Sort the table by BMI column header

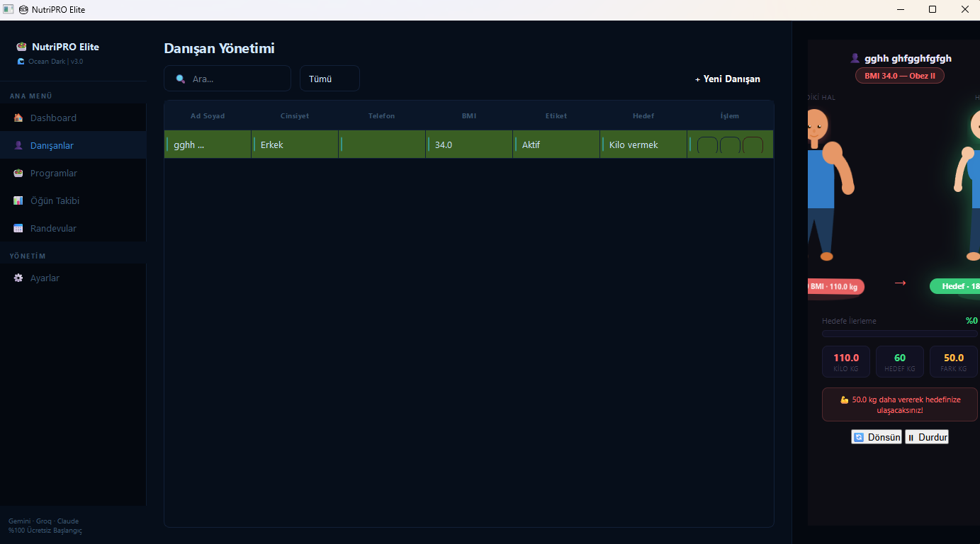pos(469,115)
